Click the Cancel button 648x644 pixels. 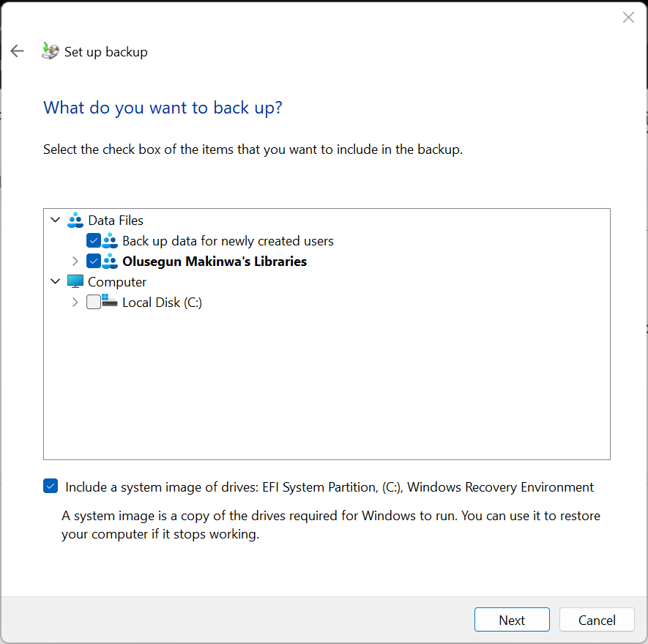[597, 619]
